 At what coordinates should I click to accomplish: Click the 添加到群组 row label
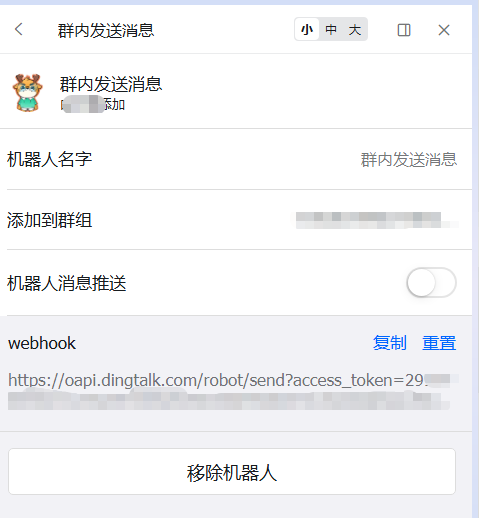(x=49, y=220)
